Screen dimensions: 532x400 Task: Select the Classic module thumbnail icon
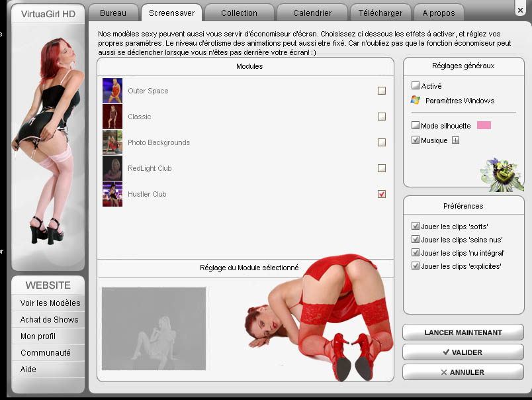tap(112, 117)
